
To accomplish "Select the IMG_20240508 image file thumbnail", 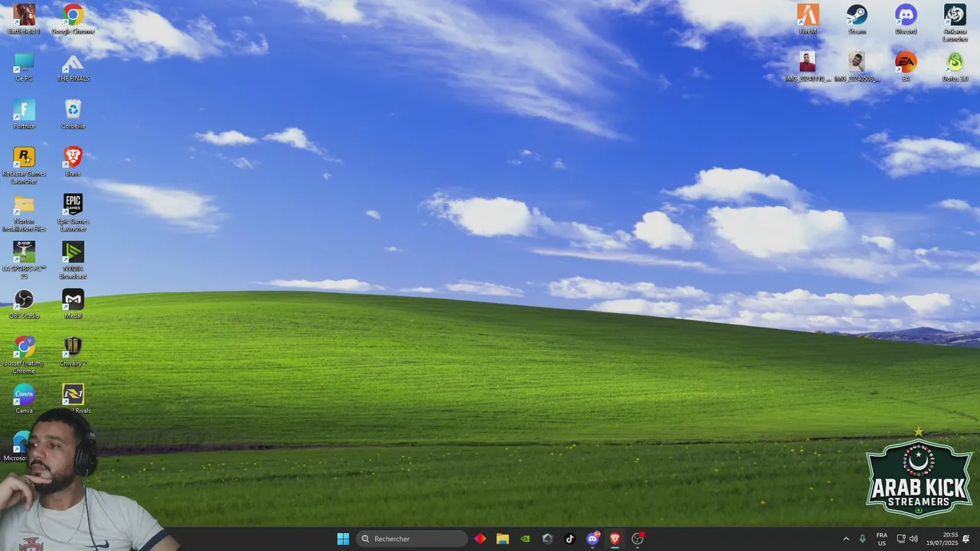I will pyautogui.click(x=857, y=67).
